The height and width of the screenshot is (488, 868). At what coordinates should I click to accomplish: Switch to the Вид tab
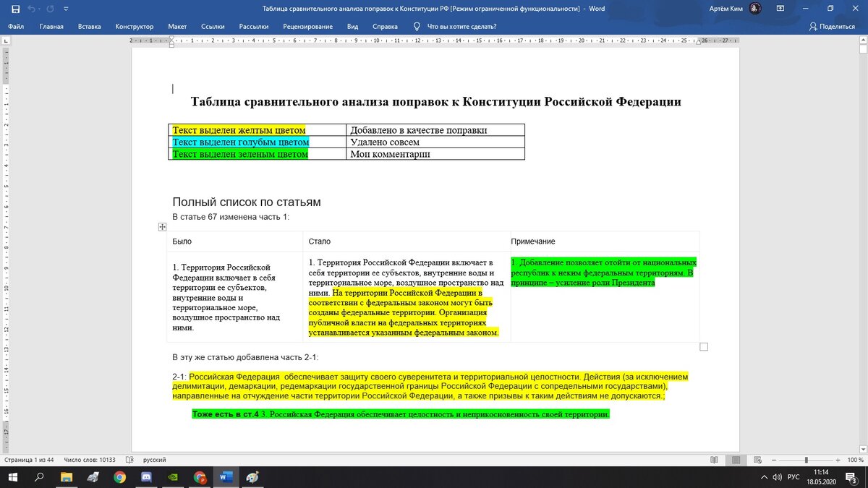tap(352, 27)
